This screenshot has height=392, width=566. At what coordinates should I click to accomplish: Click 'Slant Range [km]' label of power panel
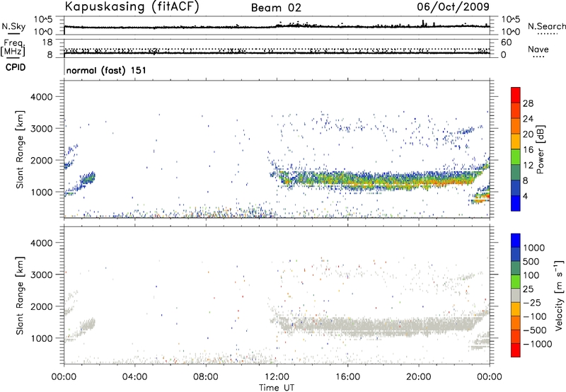pyautogui.click(x=20, y=149)
